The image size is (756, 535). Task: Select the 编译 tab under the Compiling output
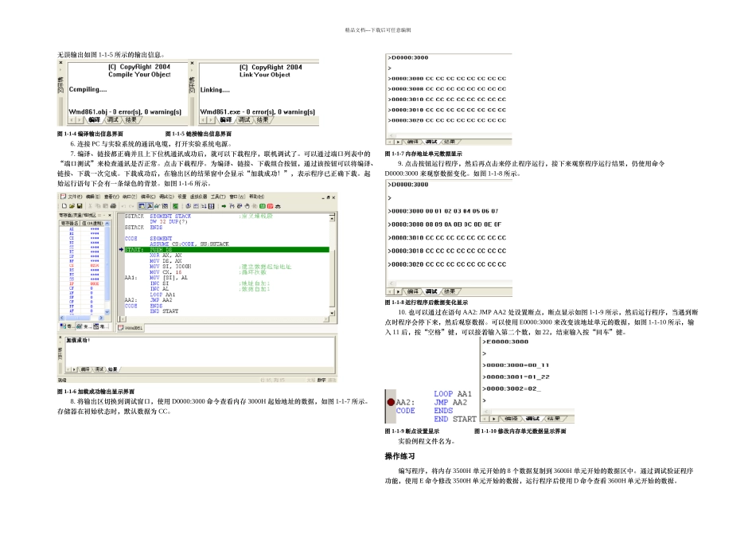tap(94, 119)
